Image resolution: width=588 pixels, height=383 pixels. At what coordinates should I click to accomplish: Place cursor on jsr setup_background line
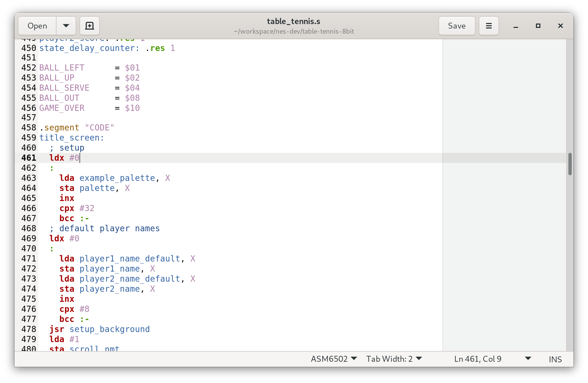(x=109, y=329)
